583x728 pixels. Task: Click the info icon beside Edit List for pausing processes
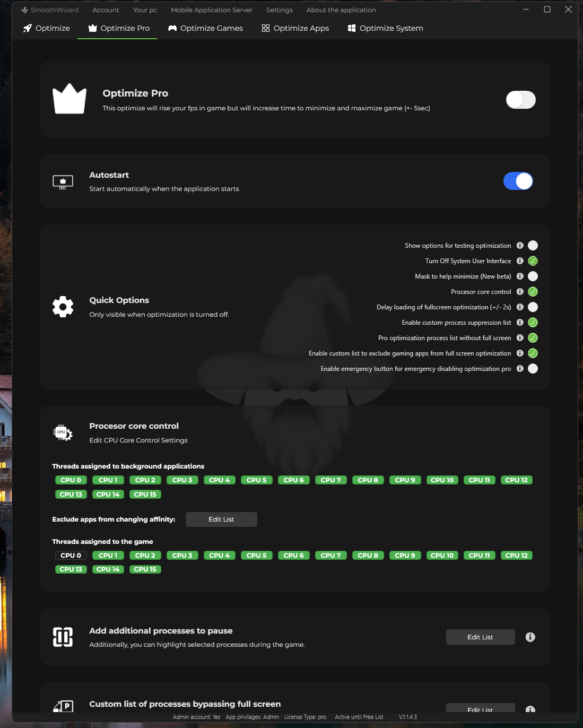point(529,637)
